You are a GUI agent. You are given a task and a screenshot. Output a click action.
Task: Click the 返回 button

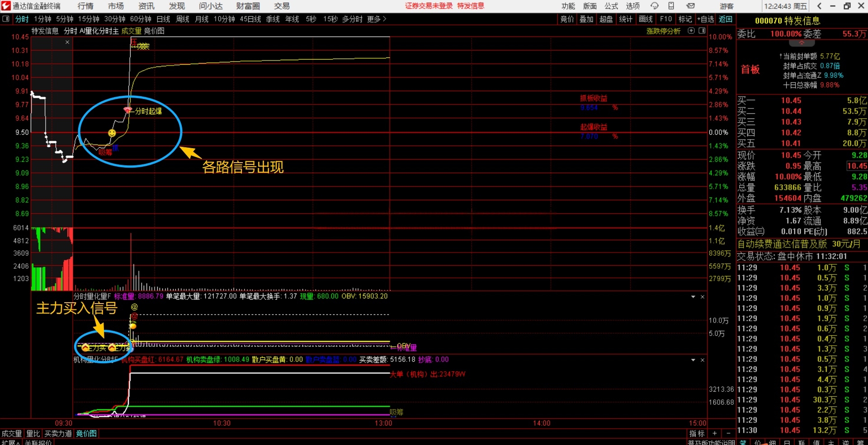725,19
